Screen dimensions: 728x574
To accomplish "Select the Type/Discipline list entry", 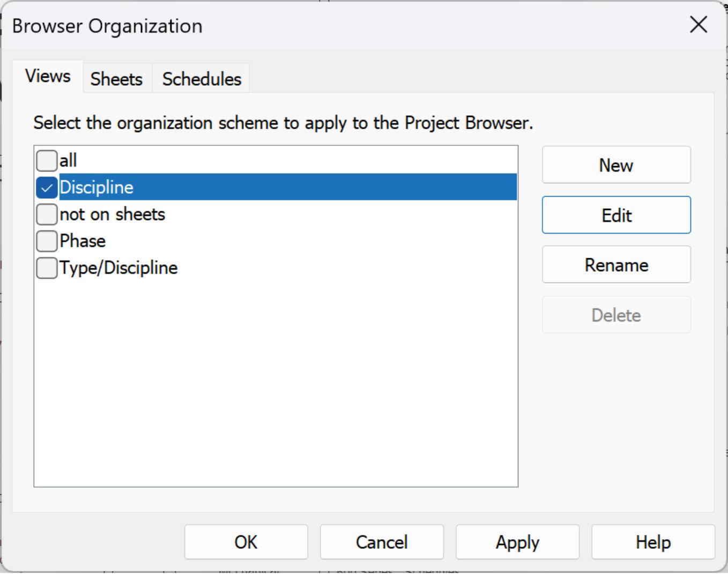I will [x=118, y=268].
